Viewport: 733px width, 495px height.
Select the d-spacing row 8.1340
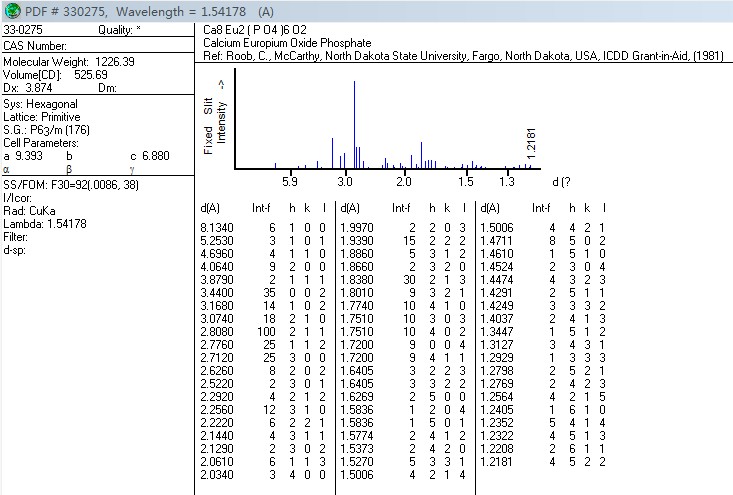coord(263,228)
